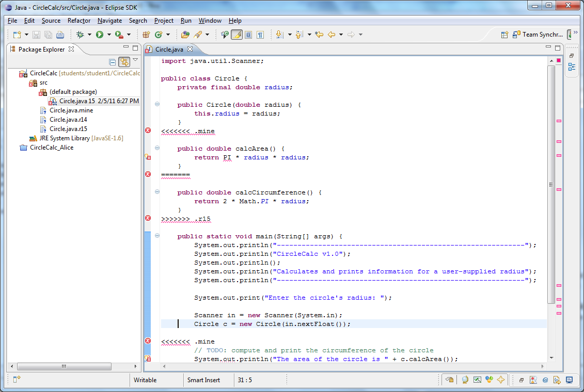Click Collapse All in Package Explorer
This screenshot has height=392, width=584.
pyautogui.click(x=112, y=62)
